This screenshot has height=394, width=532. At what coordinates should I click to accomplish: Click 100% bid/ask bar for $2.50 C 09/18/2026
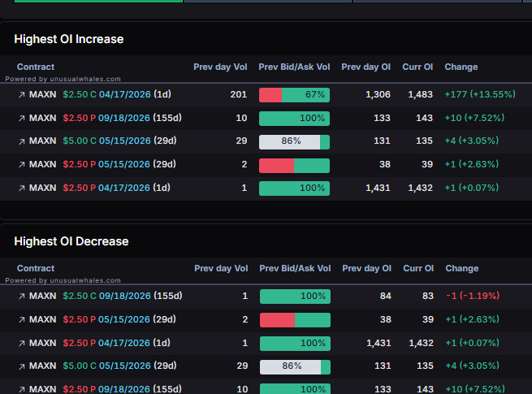(x=295, y=297)
